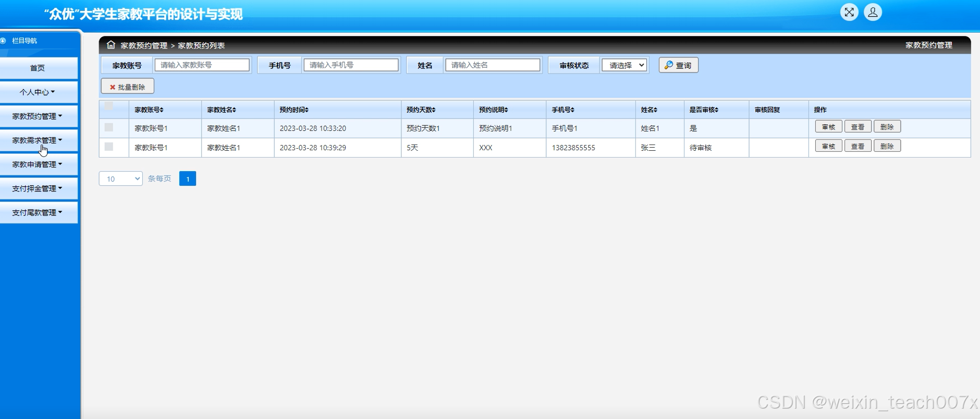Image resolution: width=980 pixels, height=419 pixels.
Task: Sort by 家教账号 column arrow
Action: (x=162, y=110)
